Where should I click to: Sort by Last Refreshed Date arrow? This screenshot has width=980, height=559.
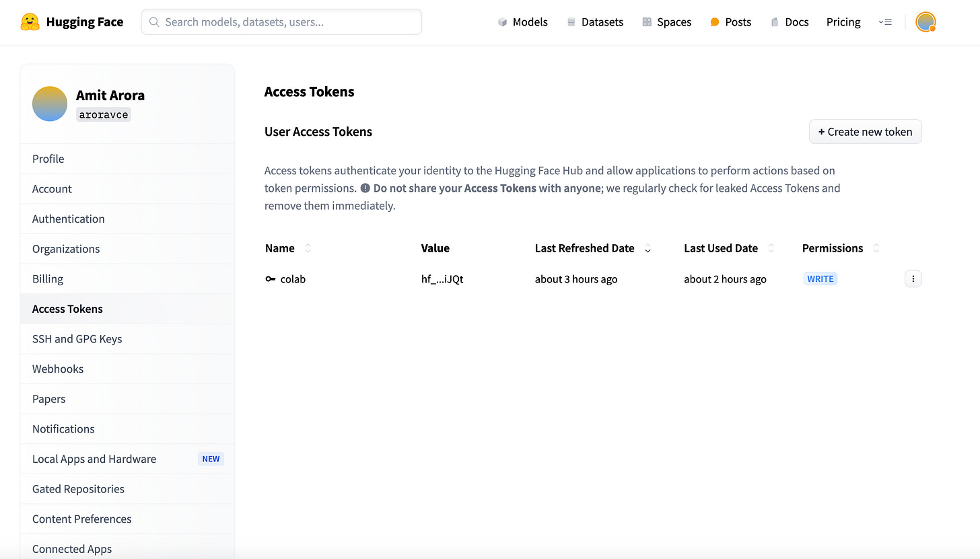click(x=647, y=249)
